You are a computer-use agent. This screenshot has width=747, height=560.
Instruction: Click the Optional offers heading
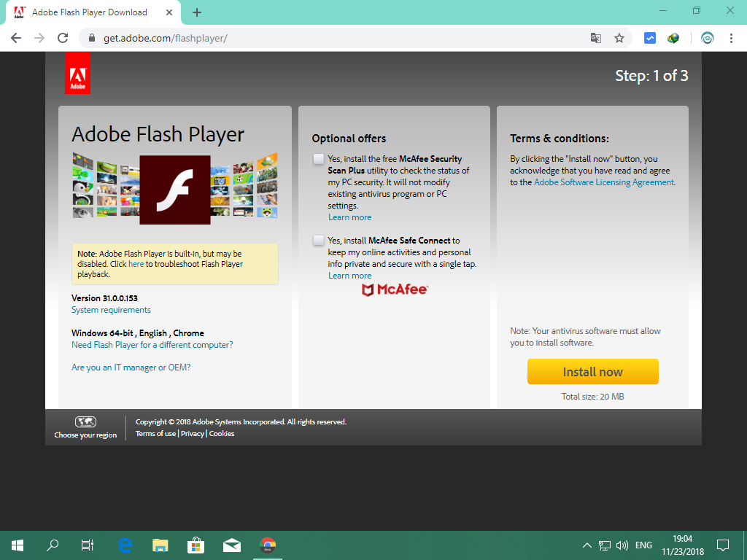(349, 139)
